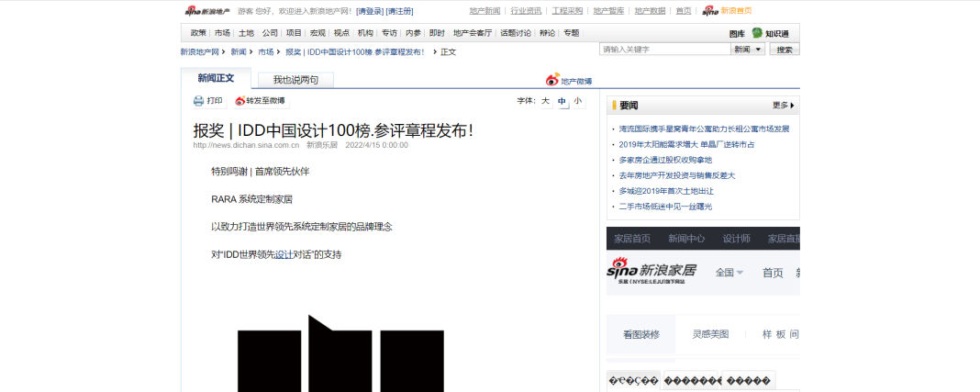Click breadcrumb article title link
The width and height of the screenshot is (980, 392).
click(356, 52)
